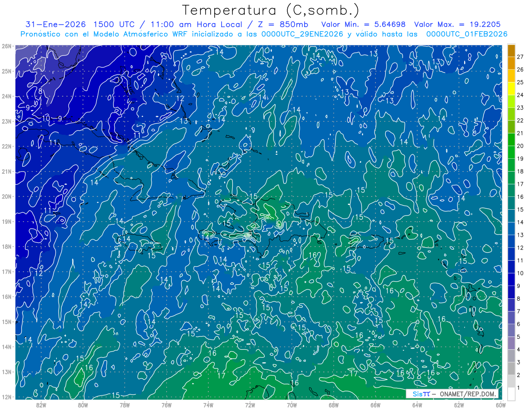Click the 'Temperatura (C,somb.)' map title
Viewport: 532px width, 411px height.
click(x=271, y=10)
